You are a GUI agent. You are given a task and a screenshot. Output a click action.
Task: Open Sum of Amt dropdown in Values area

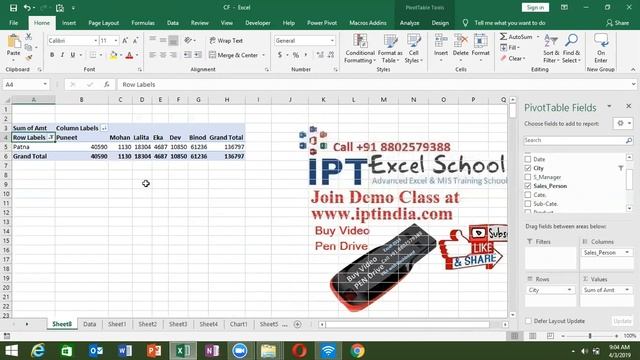627,290
